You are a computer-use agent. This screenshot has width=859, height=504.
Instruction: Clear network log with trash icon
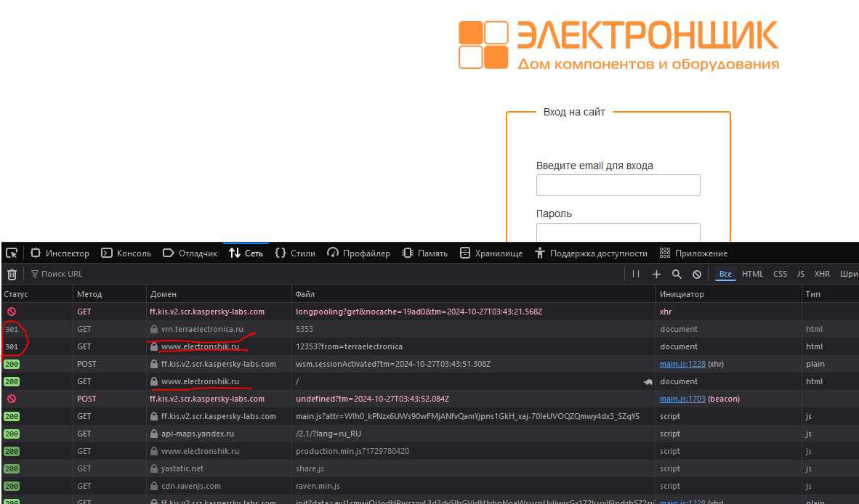click(x=12, y=275)
